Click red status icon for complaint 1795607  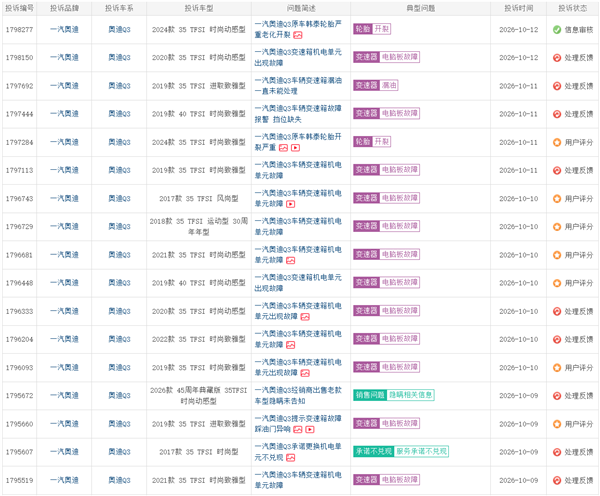click(x=557, y=452)
